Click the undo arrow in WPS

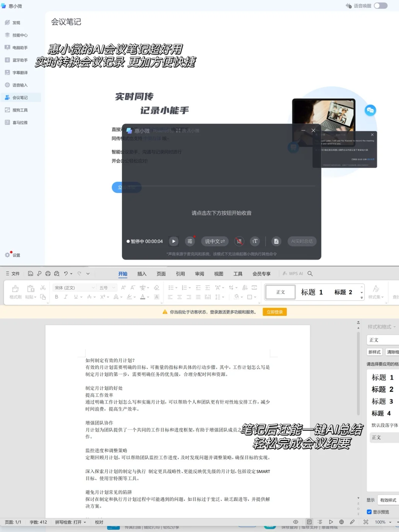tap(66, 274)
